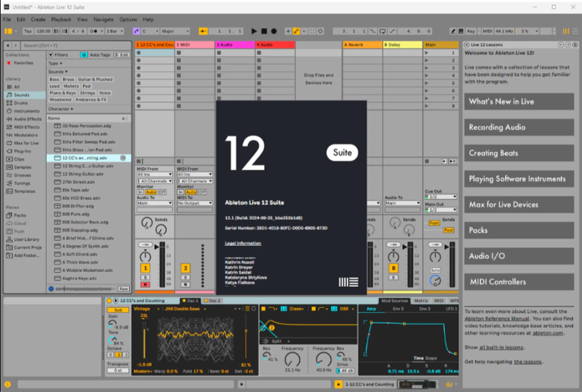Image resolution: width=582 pixels, height=392 pixels.
Task: Open User Library in Places
Action: [x=26, y=239]
